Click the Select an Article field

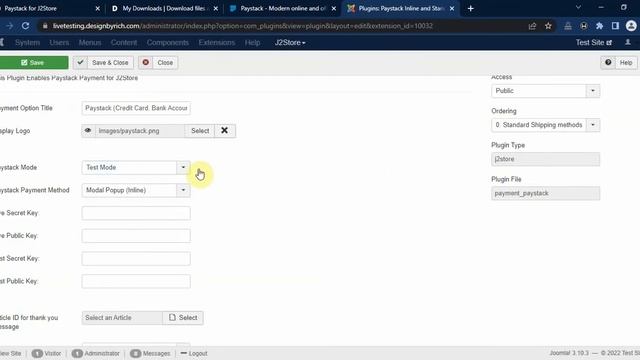pos(122,318)
